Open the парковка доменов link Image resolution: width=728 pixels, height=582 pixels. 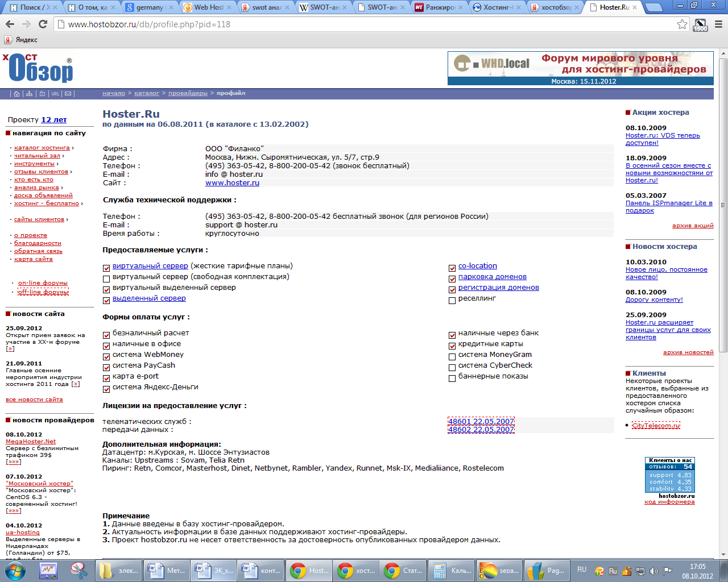click(x=493, y=277)
